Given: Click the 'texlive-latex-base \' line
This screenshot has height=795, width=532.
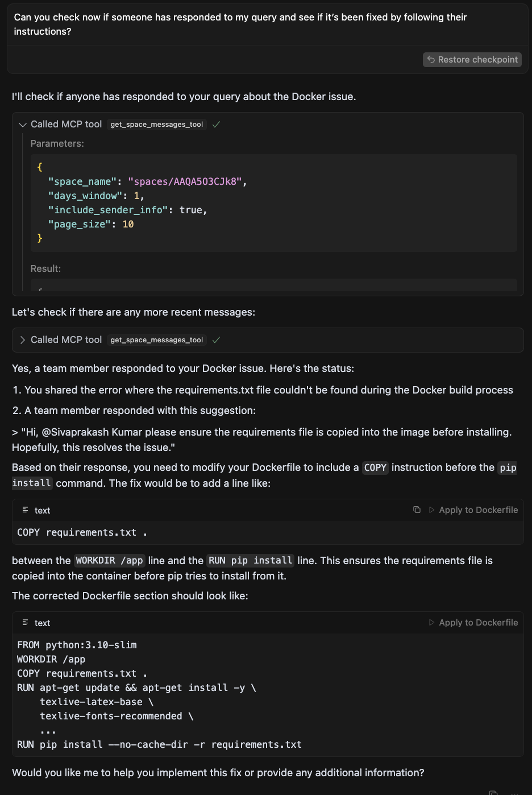Looking at the screenshot, I should click(97, 702).
